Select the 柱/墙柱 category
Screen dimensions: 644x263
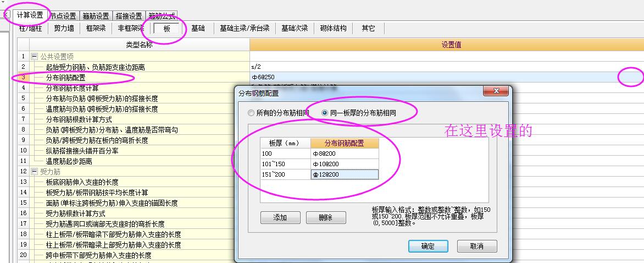coord(30,29)
